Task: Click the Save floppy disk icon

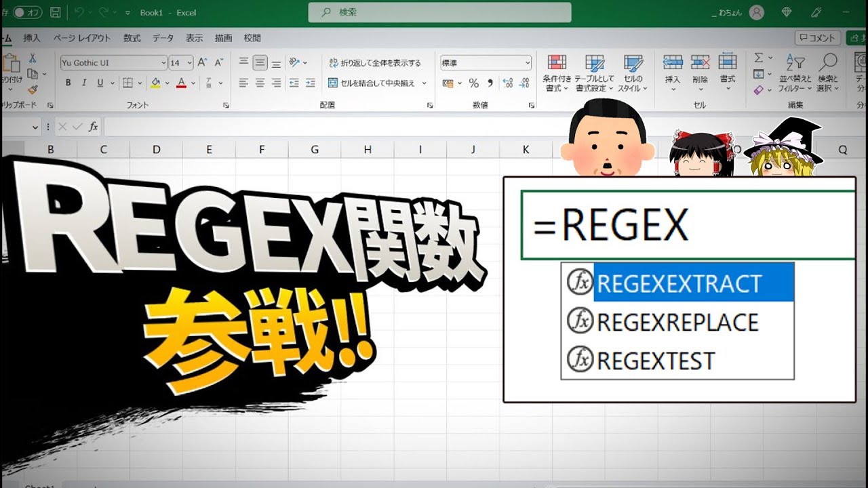Action: coord(55,12)
